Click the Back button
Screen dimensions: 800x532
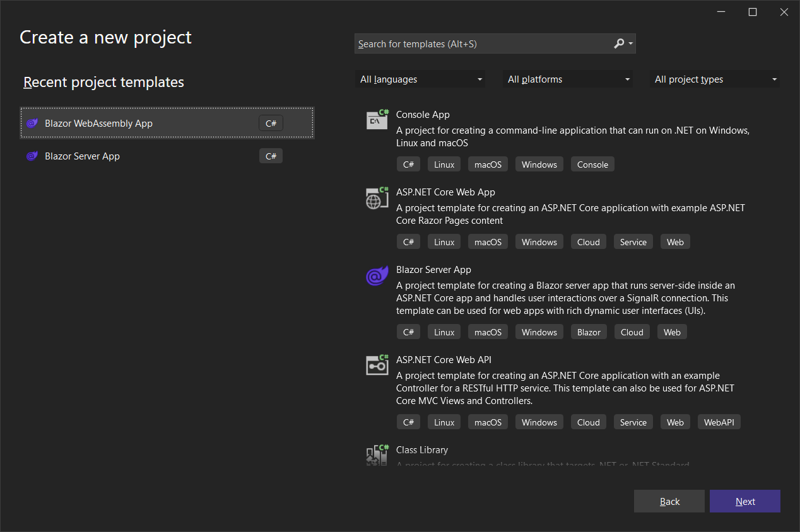669,501
